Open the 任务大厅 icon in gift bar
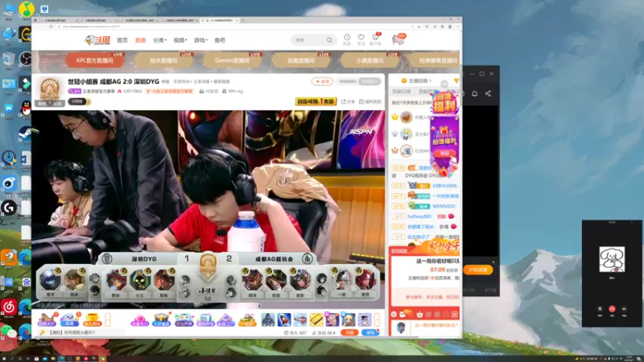This screenshot has height=362, width=644. click(47, 319)
